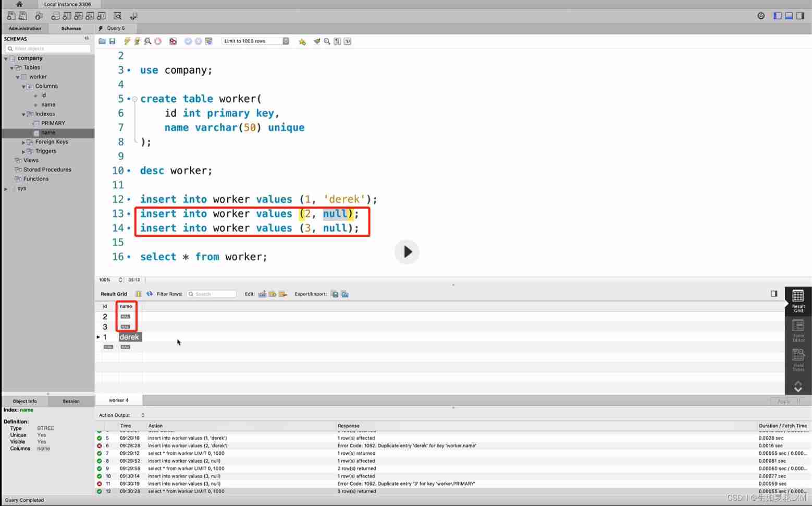The image size is (812, 506).
Task: Select the PRIMARY index in schema tree
Action: point(53,123)
